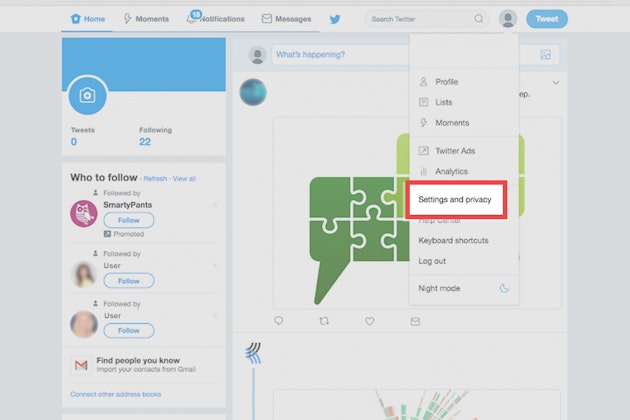Open the profile avatar menu in top bar

(508, 19)
